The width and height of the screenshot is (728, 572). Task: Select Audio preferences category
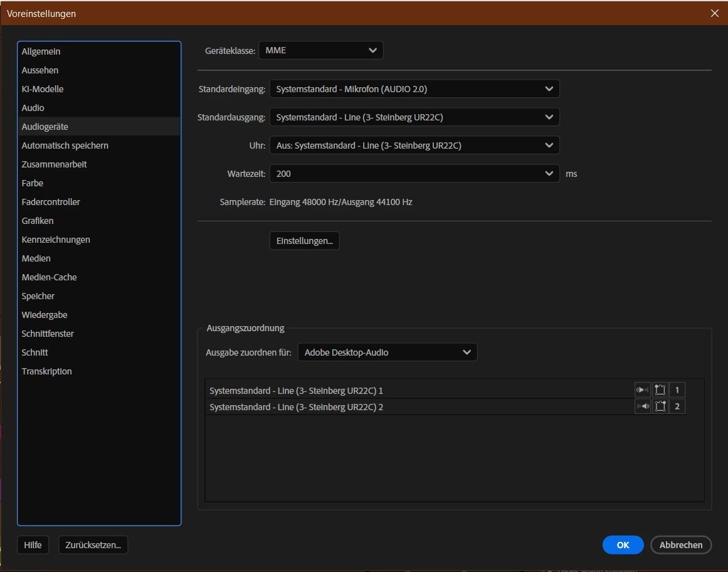(99, 108)
